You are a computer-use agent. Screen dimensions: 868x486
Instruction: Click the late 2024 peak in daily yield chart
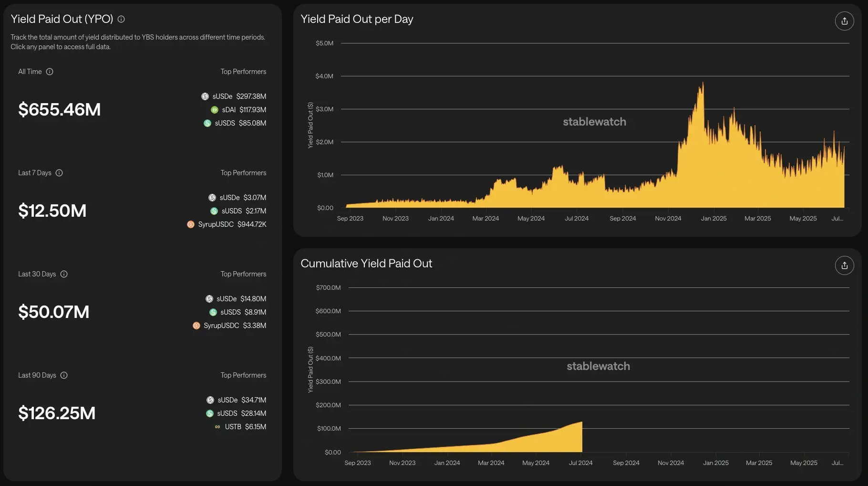pyautogui.click(x=703, y=84)
